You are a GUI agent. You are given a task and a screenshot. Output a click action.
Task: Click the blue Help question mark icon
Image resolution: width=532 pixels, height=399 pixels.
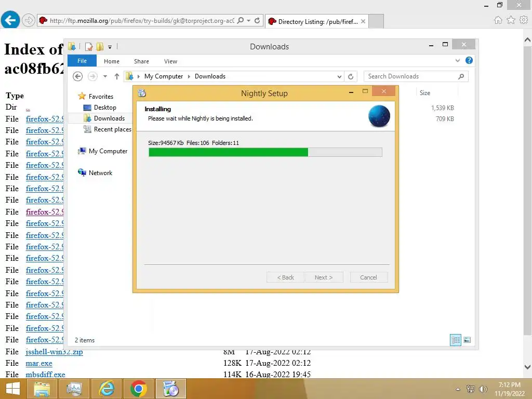(x=469, y=60)
